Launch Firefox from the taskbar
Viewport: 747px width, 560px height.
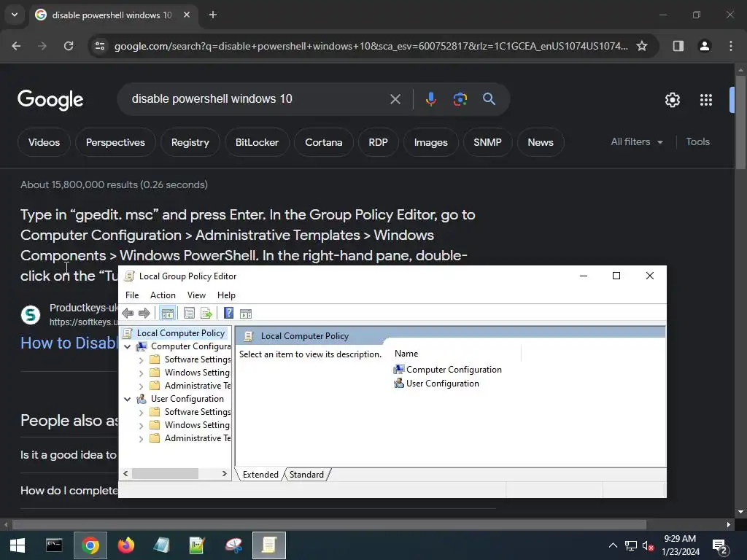(125, 545)
